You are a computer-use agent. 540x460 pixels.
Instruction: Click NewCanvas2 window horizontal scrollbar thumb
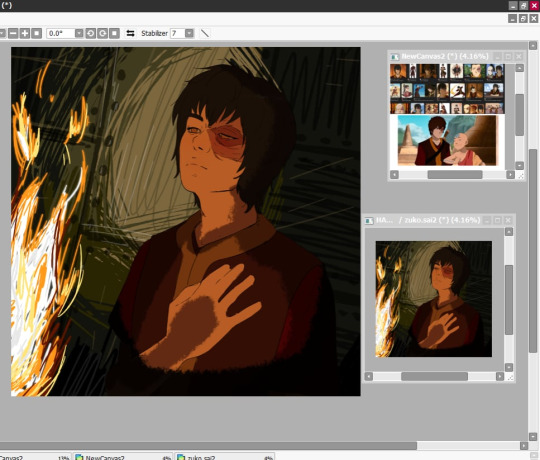click(455, 175)
